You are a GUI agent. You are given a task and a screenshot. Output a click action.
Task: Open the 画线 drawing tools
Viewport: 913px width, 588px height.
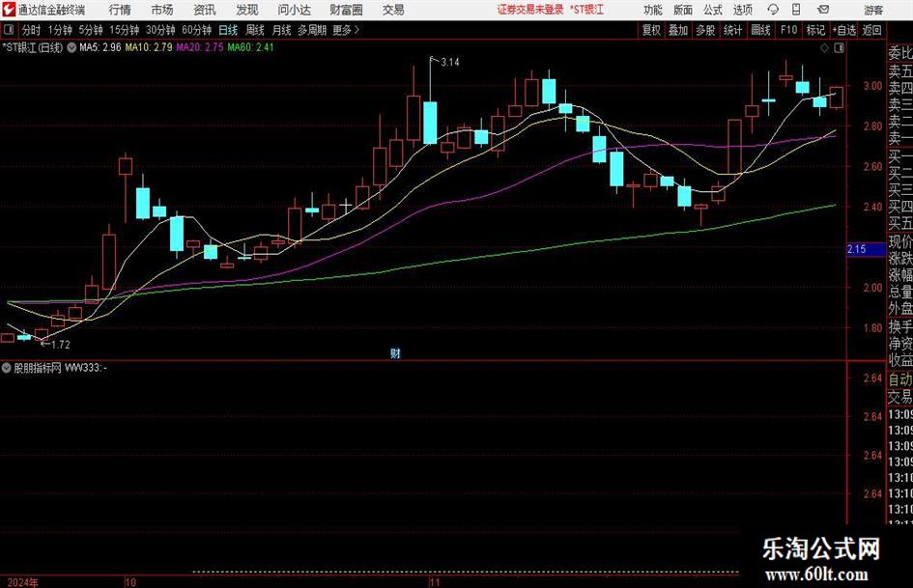[x=760, y=30]
